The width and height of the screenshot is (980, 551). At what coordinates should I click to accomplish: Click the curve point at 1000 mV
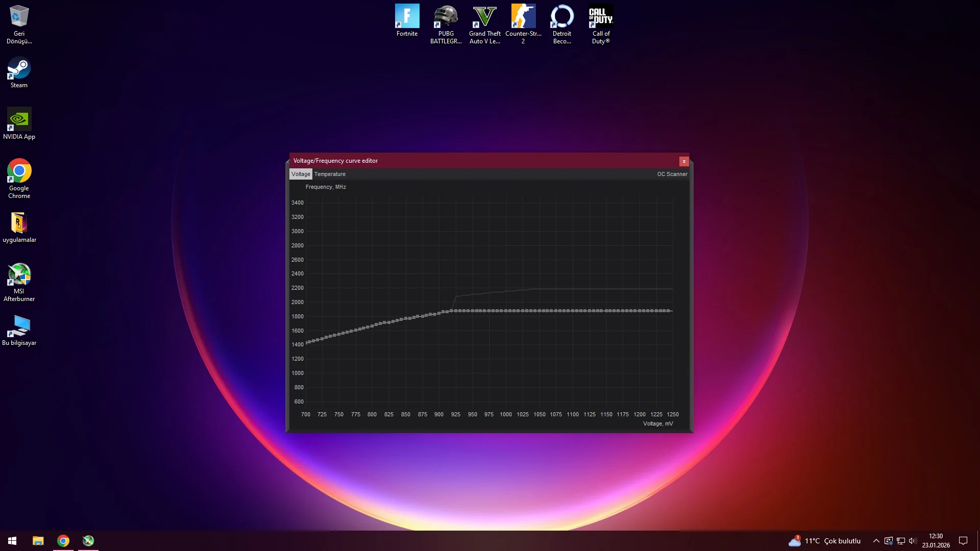click(506, 311)
